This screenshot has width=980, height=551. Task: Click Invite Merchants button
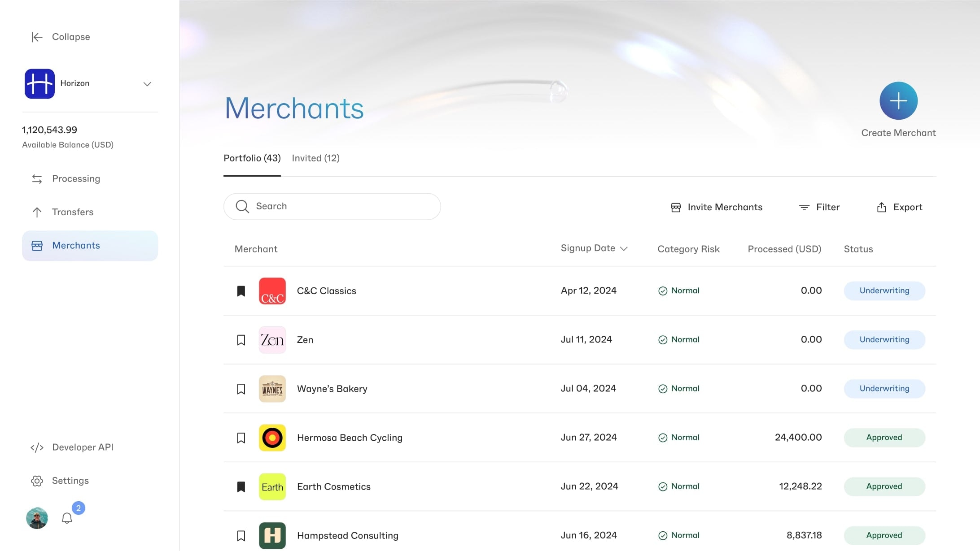tap(717, 208)
